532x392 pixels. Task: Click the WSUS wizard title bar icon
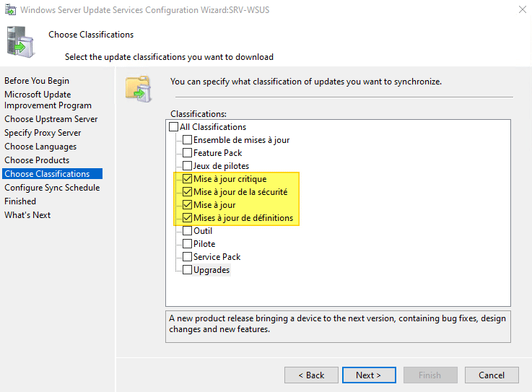[10, 10]
